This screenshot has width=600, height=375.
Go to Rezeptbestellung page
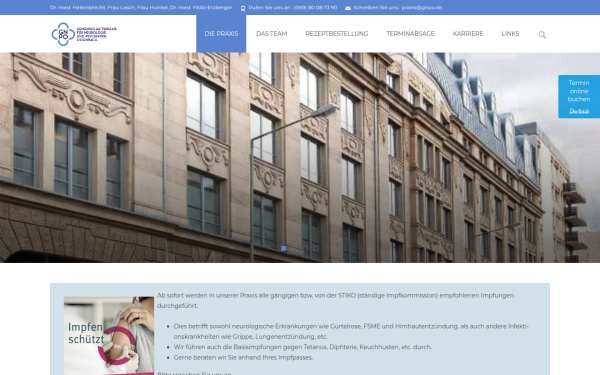[336, 34]
